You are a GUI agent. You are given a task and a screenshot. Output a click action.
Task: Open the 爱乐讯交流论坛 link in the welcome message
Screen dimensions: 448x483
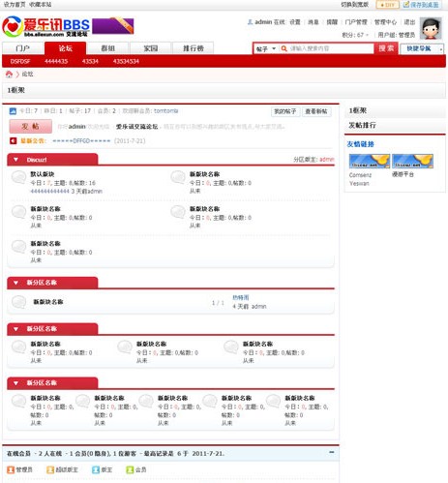[x=136, y=127]
